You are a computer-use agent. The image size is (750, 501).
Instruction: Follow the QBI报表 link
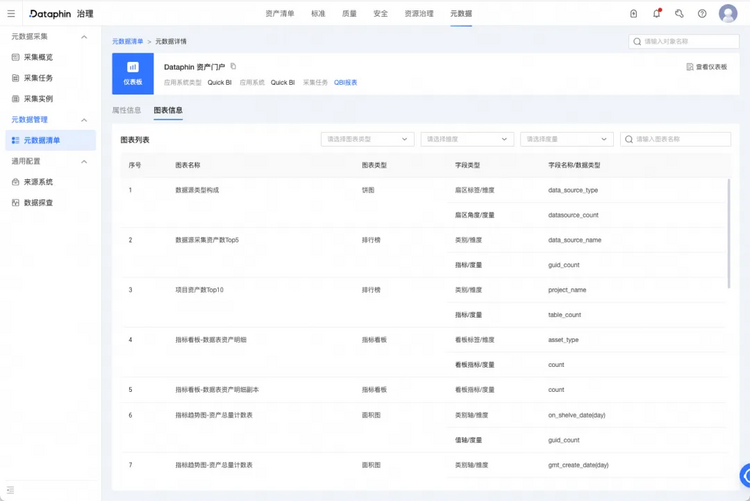pos(345,82)
